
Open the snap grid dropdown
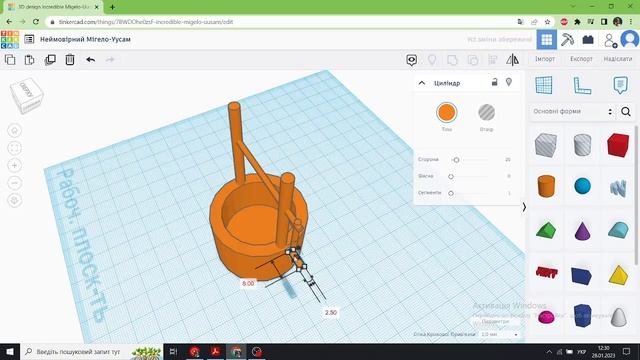[x=500, y=334]
